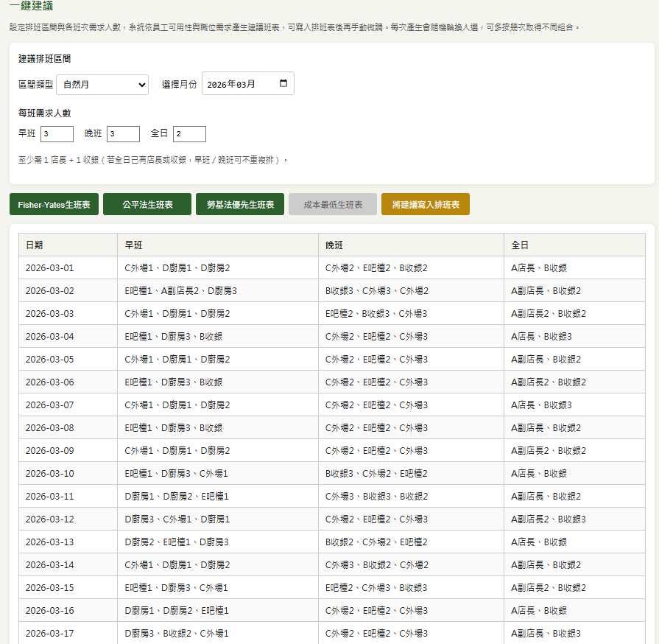Click the 成本最低生班表 button

click(332, 204)
